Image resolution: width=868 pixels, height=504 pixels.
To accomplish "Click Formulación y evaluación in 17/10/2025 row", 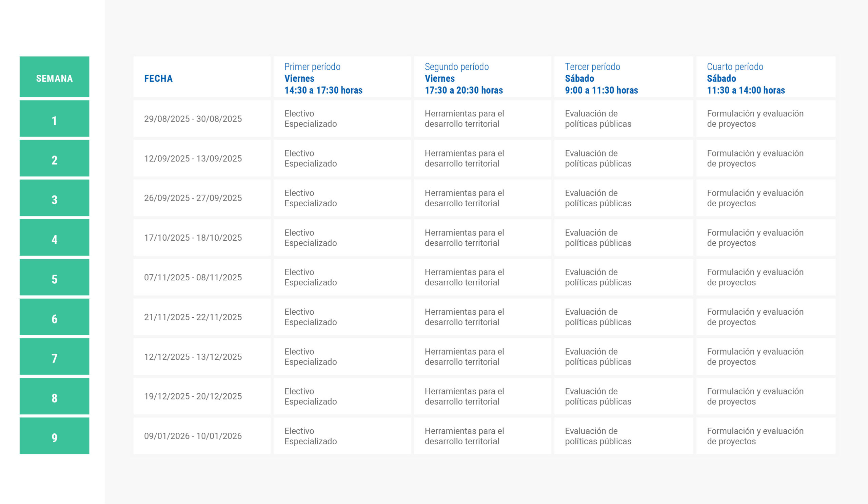I will point(766,238).
